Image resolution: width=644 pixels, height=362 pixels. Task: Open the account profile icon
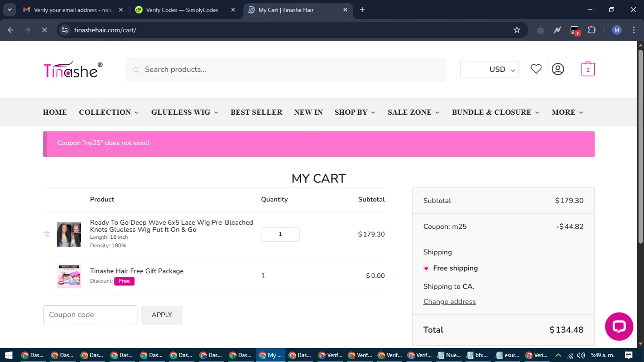[x=558, y=69]
